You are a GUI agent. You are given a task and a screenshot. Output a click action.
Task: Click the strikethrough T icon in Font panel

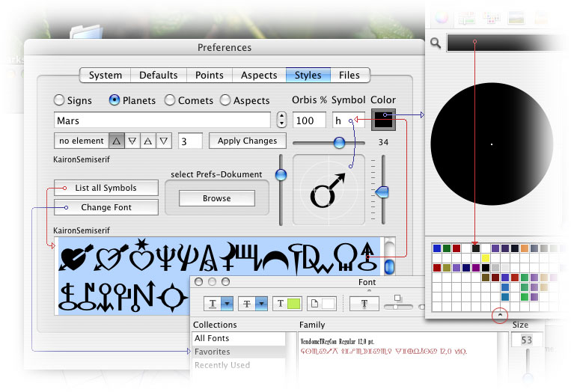point(246,304)
